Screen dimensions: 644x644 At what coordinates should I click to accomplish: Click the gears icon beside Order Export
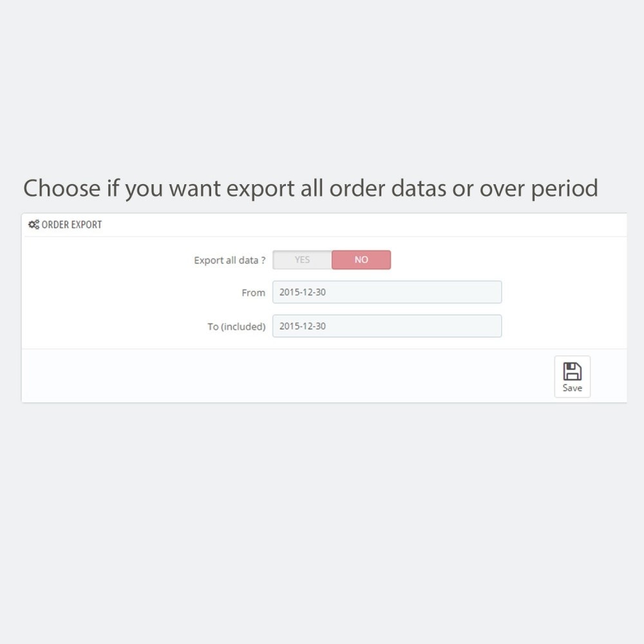click(33, 225)
